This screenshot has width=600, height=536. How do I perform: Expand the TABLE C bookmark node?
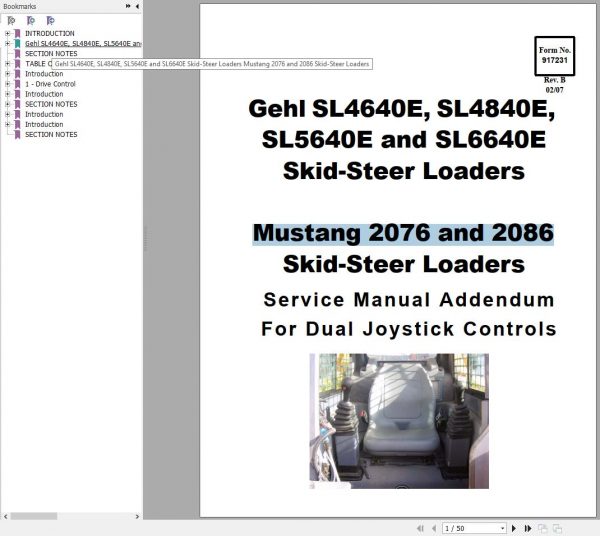click(7, 64)
